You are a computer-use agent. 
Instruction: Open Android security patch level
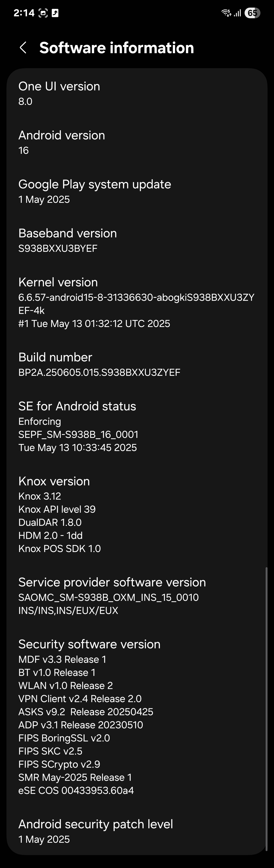click(x=137, y=831)
